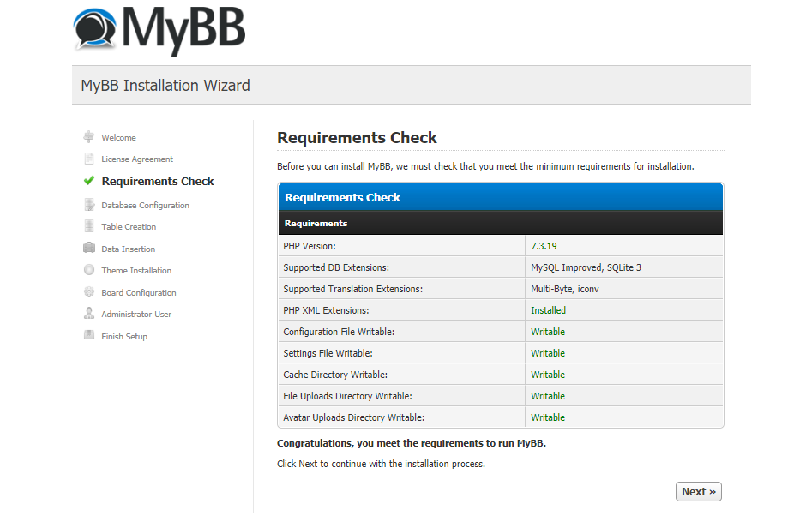Click the Data Insertion step icon
This screenshot has height=522, width=812.
pyautogui.click(x=89, y=248)
